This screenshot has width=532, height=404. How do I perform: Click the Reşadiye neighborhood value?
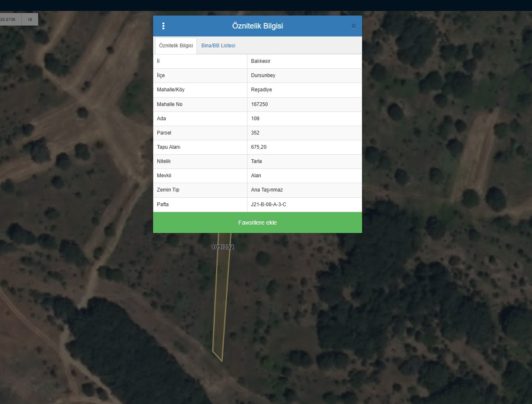coord(261,90)
